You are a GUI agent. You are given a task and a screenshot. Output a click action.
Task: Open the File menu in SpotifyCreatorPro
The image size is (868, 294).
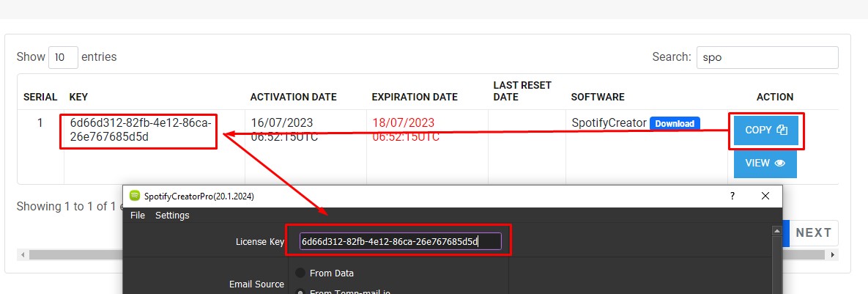click(137, 216)
